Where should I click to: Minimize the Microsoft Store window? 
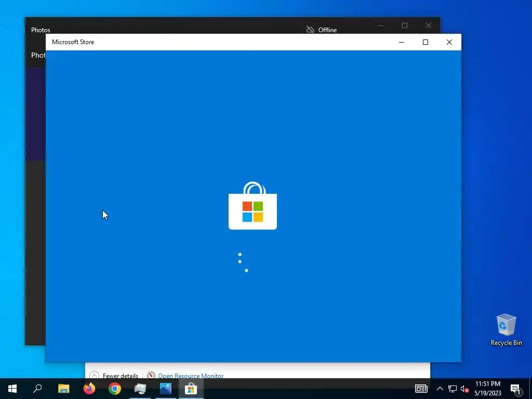pyautogui.click(x=402, y=42)
